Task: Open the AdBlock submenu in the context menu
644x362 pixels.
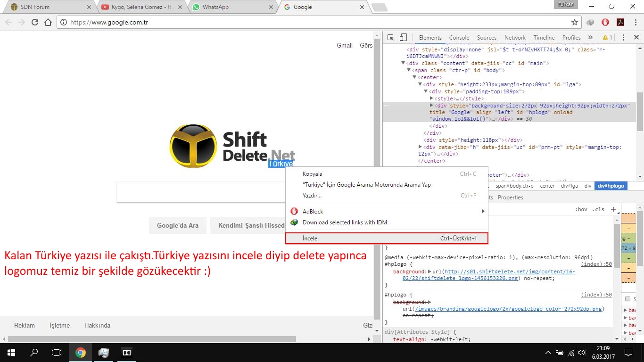Action: (x=387, y=212)
